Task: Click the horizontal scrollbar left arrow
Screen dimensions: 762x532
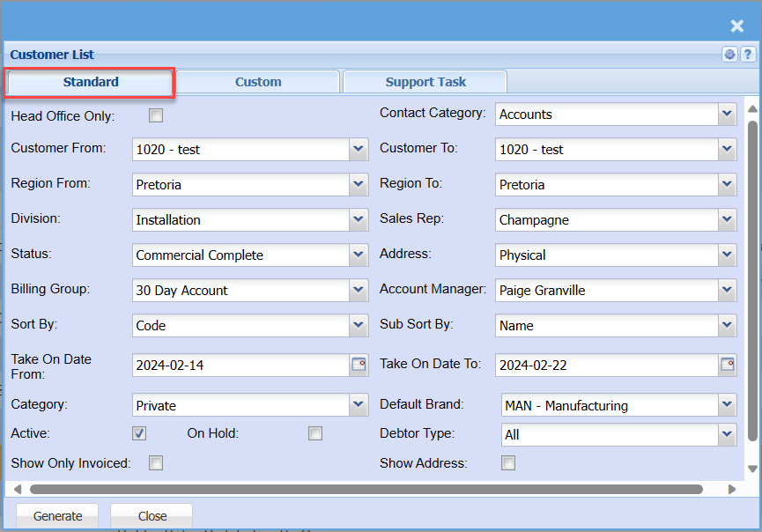Action: (x=18, y=489)
